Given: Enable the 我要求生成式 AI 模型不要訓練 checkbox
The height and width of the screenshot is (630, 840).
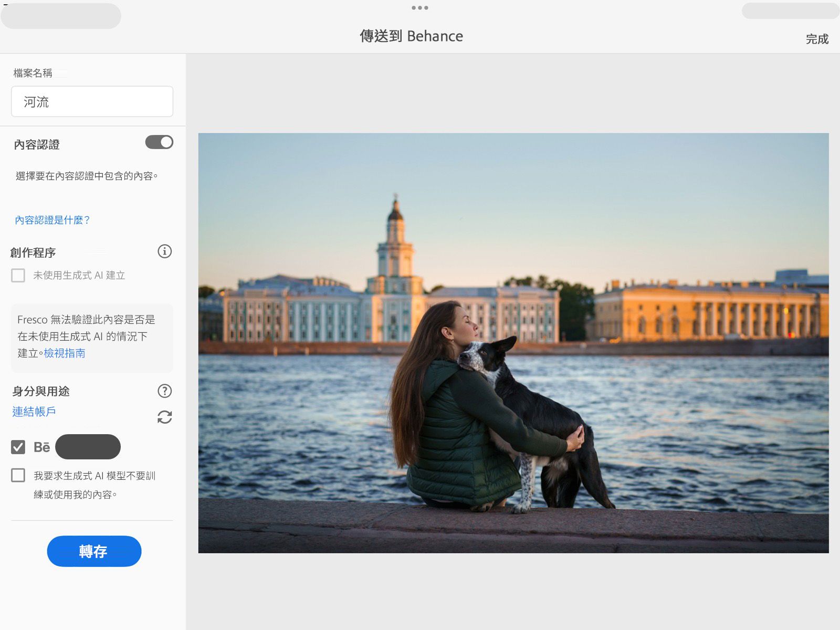Looking at the screenshot, I should tap(18, 476).
